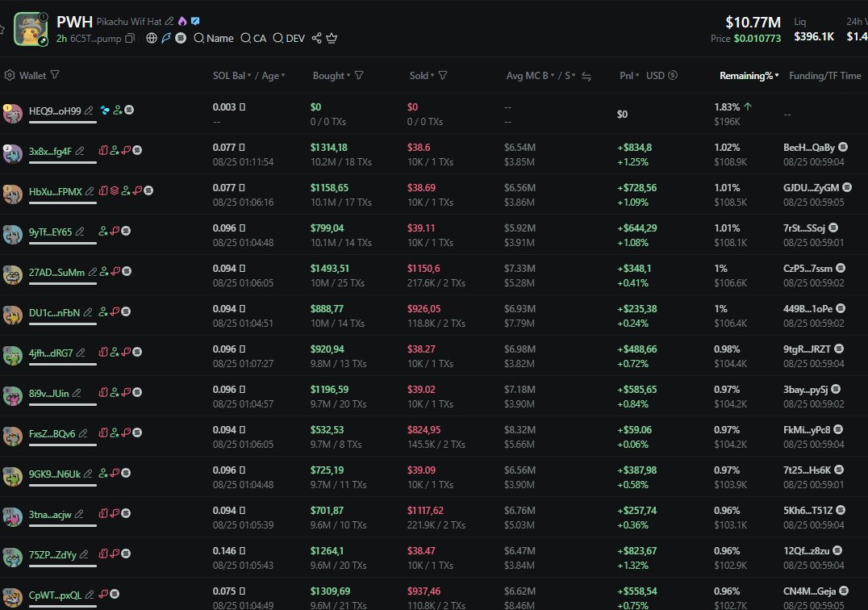Sort by Age dropdown
The height and width of the screenshot is (610, 868).
pyautogui.click(x=273, y=75)
